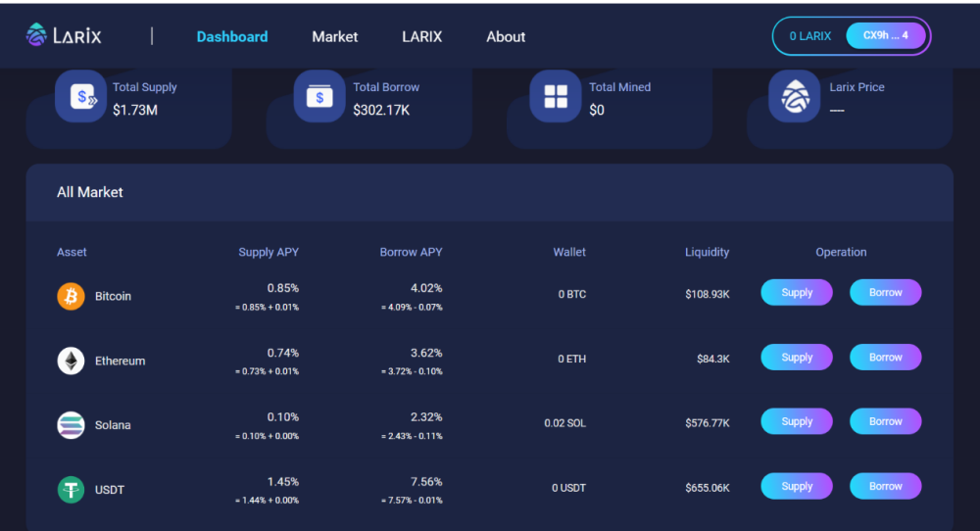Screen dimensions: 980x531
Task: Click the Ethereum coin icon
Action: click(71, 361)
